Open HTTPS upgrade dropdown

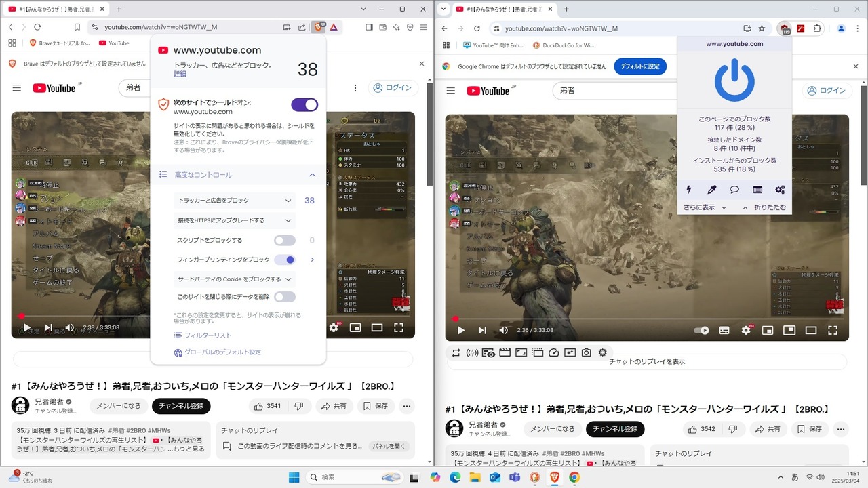point(235,220)
